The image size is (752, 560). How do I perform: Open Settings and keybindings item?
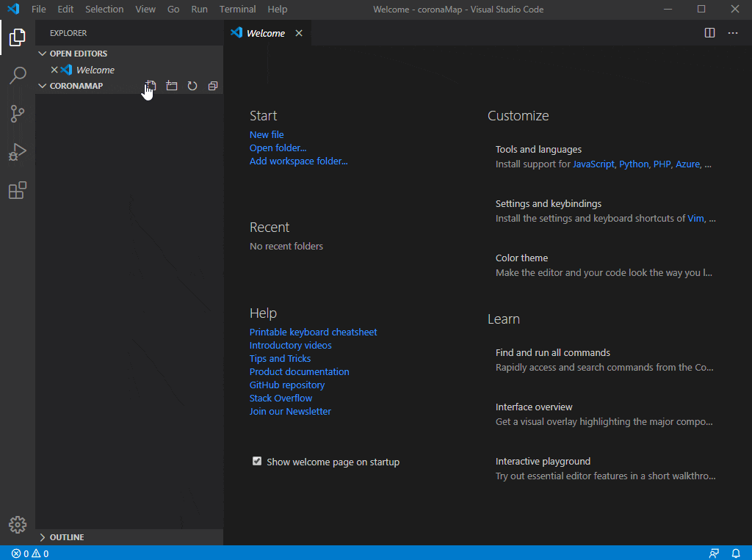(x=548, y=204)
